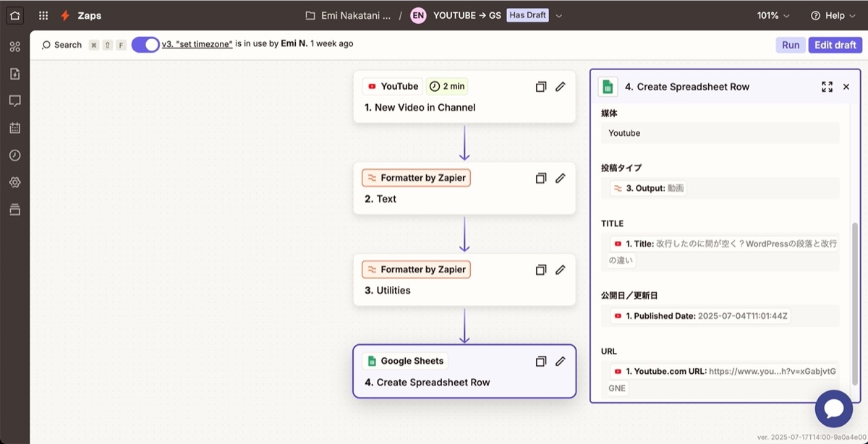
Task: Open the v3 "set timezone" version link
Action: click(197, 43)
